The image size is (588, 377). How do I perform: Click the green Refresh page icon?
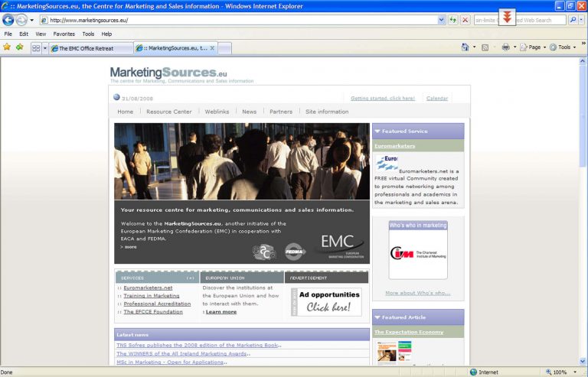pyautogui.click(x=453, y=20)
